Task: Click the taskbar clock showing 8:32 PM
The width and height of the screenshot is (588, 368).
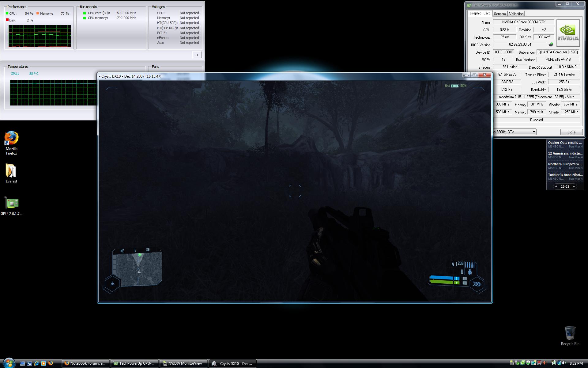Action: (x=576, y=363)
